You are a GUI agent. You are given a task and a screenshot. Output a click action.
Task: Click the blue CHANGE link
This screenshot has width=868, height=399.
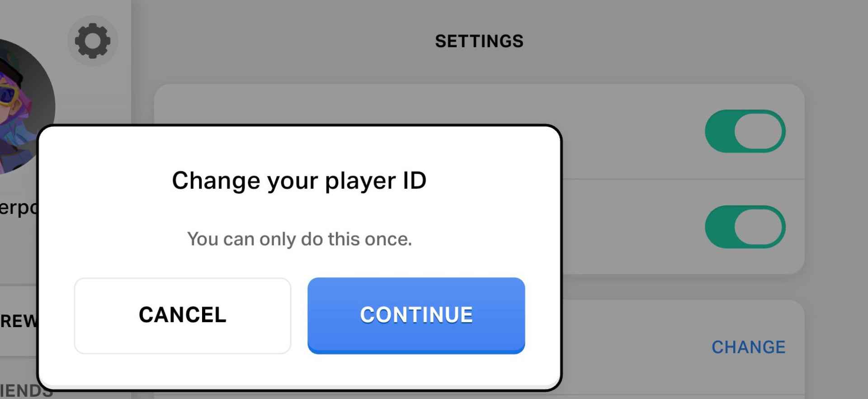click(748, 347)
